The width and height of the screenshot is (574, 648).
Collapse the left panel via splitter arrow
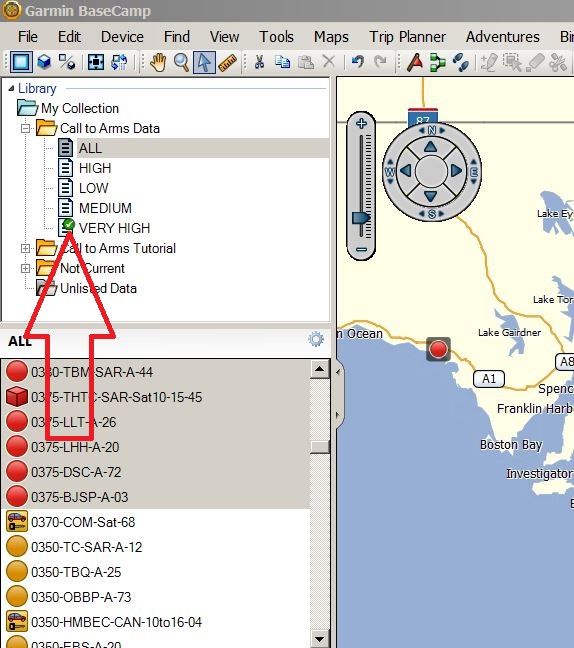coord(338,372)
